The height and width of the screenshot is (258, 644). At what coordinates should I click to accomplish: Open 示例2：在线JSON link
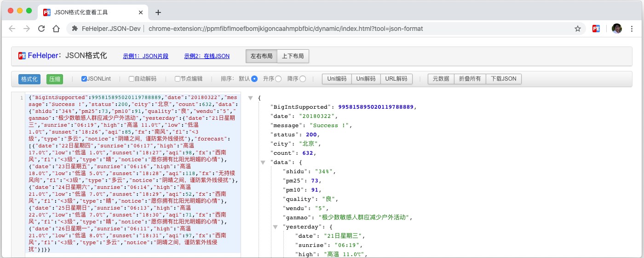pos(207,56)
